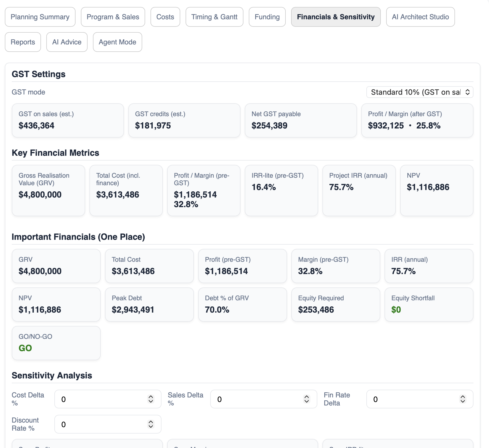Click the Cost Delta % input field
Image resolution: width=489 pixels, height=448 pixels.
[108, 399]
